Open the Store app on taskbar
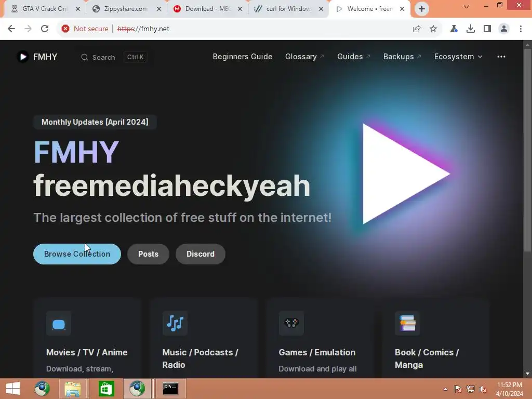This screenshot has width=532, height=399. tap(106, 389)
